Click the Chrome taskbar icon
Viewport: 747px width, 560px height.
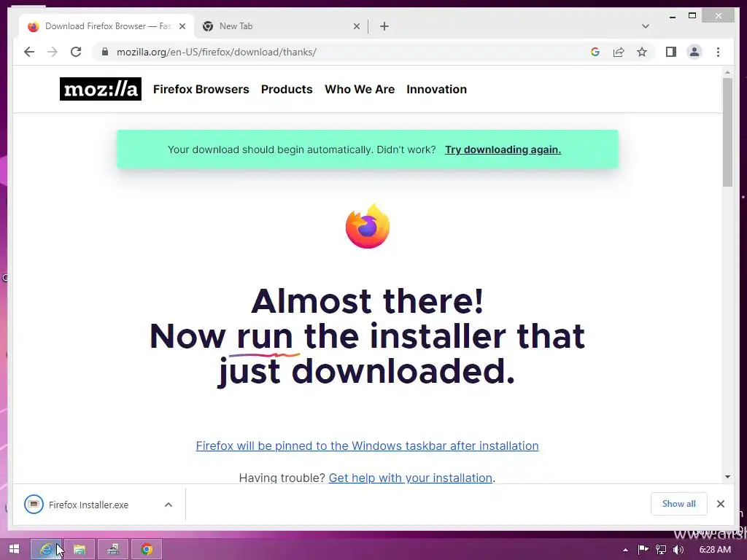tap(147, 549)
